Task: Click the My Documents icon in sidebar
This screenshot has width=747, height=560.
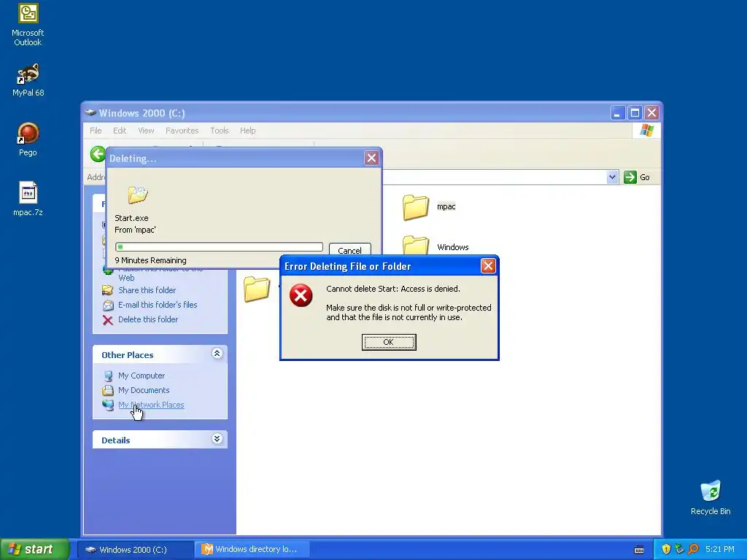Action: pyautogui.click(x=108, y=391)
